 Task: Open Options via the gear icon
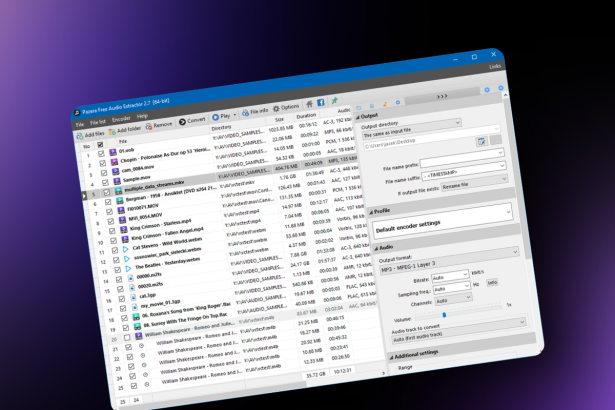pos(277,109)
